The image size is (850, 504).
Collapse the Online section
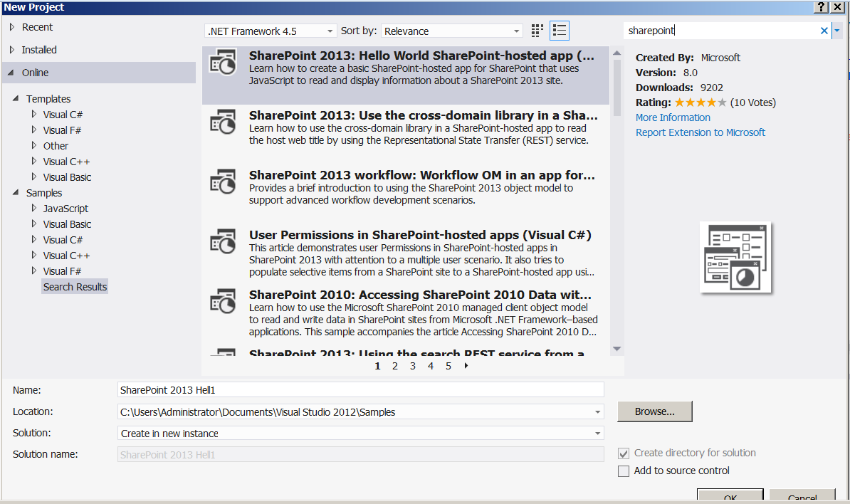pos(11,72)
